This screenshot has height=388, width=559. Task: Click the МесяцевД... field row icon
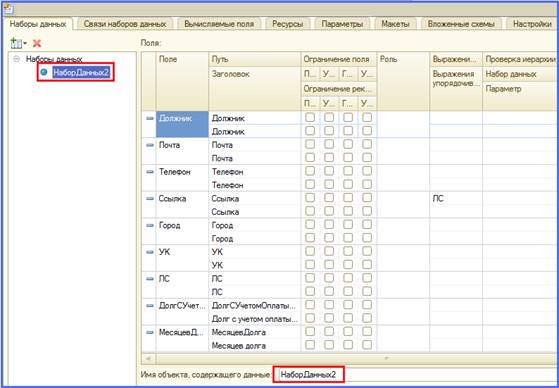pyautogui.click(x=150, y=332)
